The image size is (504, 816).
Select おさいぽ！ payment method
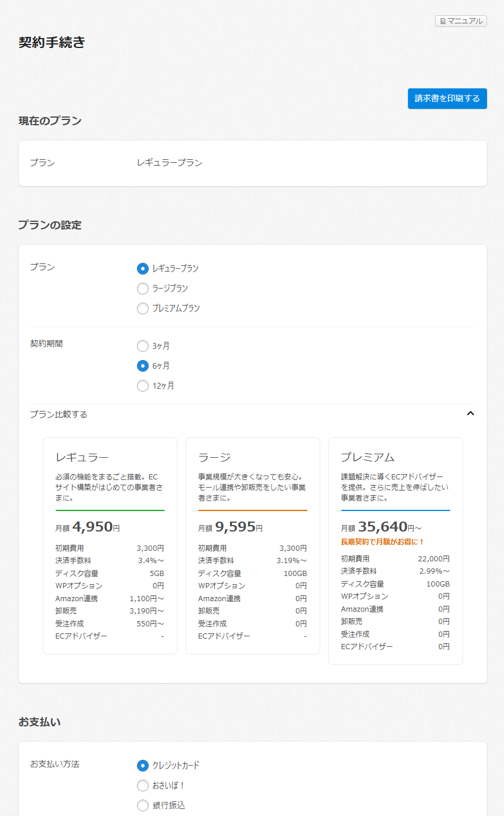tap(143, 786)
